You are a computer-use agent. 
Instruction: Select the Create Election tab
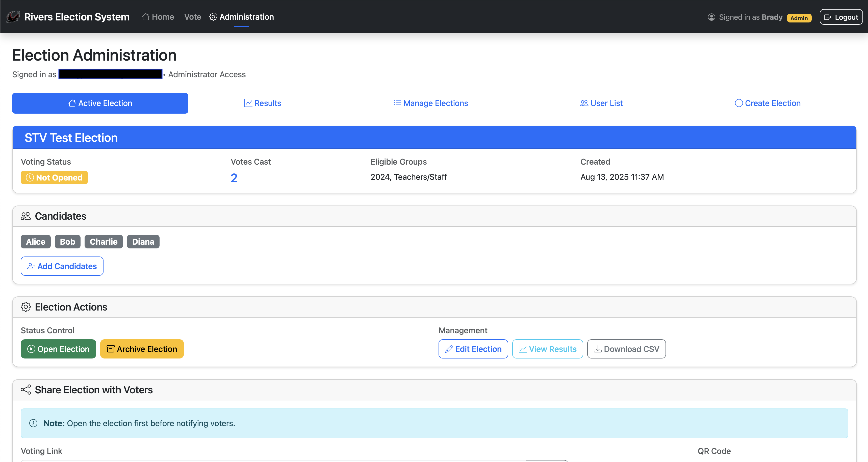point(768,103)
